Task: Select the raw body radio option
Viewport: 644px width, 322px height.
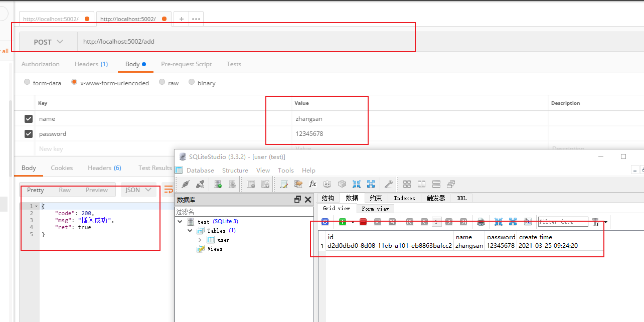Action: pyautogui.click(x=162, y=82)
